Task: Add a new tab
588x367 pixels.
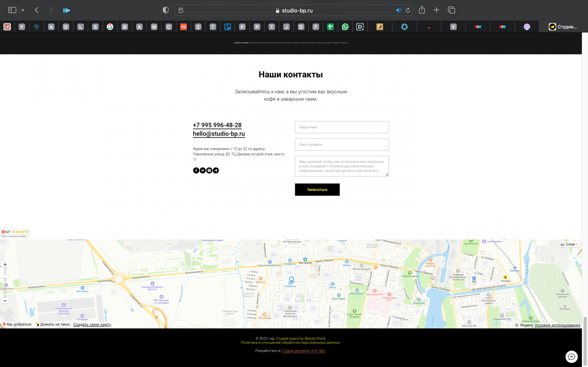Action: point(436,10)
